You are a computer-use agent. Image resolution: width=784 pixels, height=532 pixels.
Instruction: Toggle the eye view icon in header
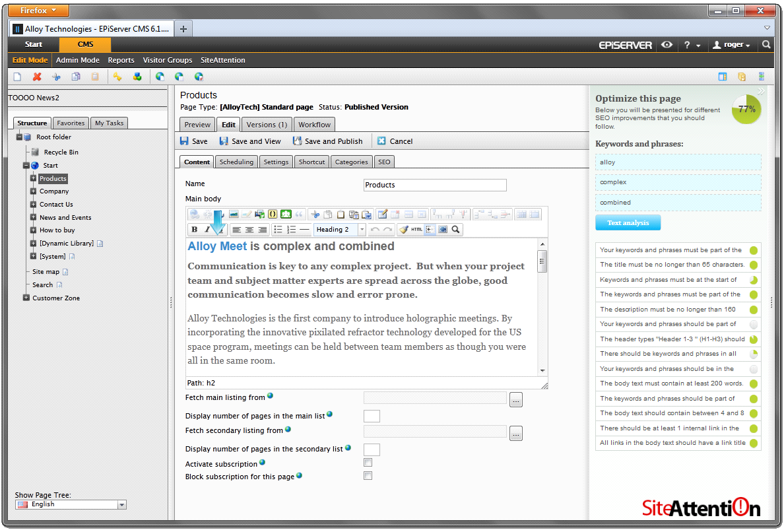tap(667, 45)
